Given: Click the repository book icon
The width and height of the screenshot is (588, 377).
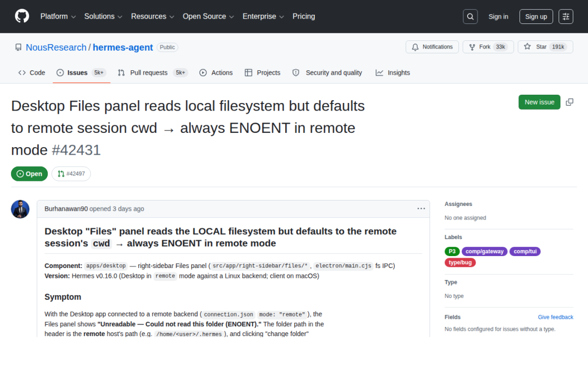Looking at the screenshot, I should pyautogui.click(x=18, y=47).
